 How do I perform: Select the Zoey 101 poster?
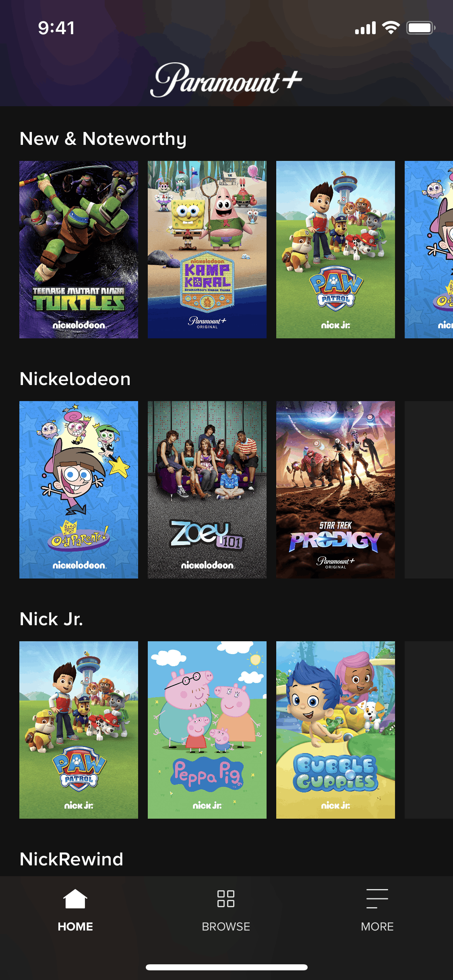pos(207,490)
